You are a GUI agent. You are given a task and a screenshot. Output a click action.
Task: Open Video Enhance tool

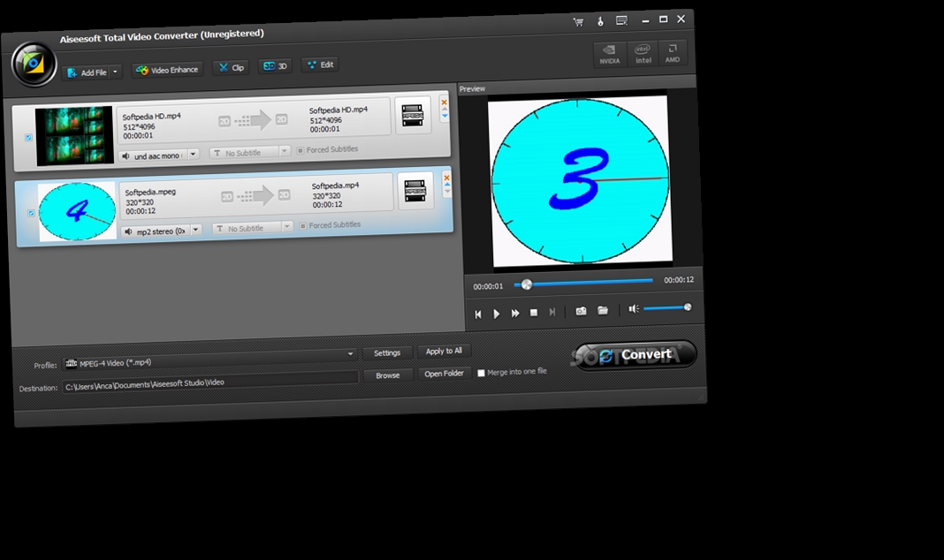tap(167, 70)
